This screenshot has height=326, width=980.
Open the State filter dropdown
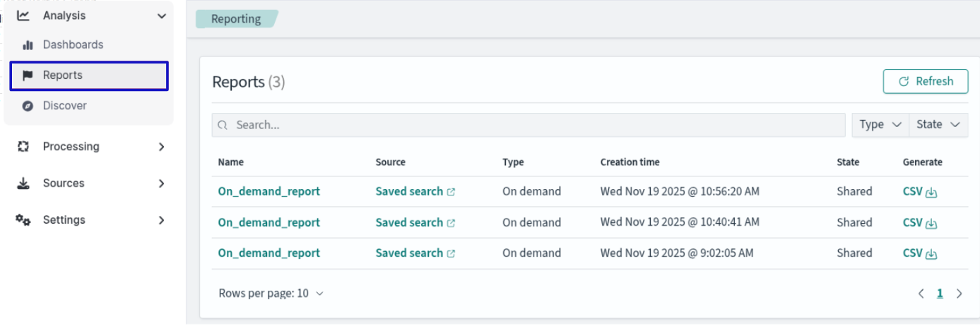point(938,125)
